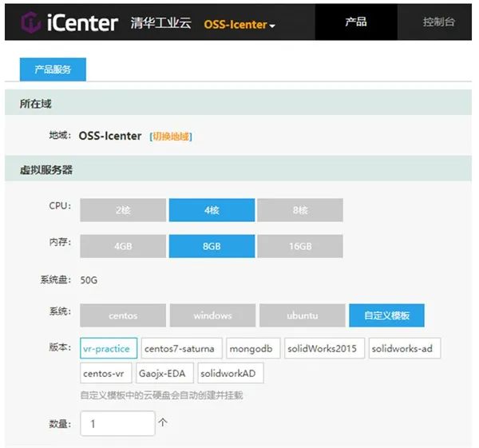This screenshot has height=448, width=479.
Task: Click the 数量 quantity input field
Action: coord(117,423)
